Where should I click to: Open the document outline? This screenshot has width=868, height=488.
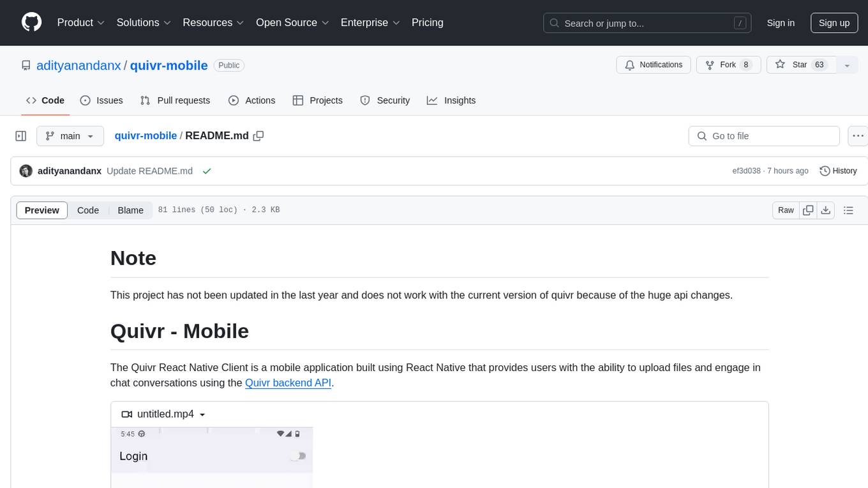[x=849, y=210]
